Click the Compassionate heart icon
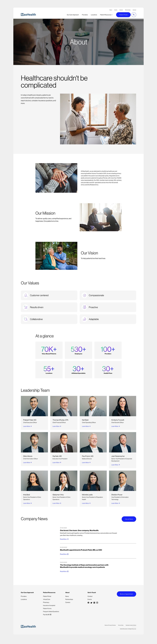This screenshot has height=644, width=157. tap(84, 295)
